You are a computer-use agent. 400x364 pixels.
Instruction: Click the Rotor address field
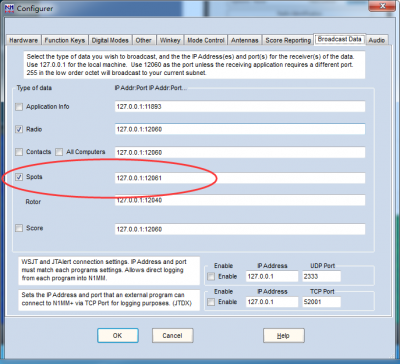(x=240, y=200)
